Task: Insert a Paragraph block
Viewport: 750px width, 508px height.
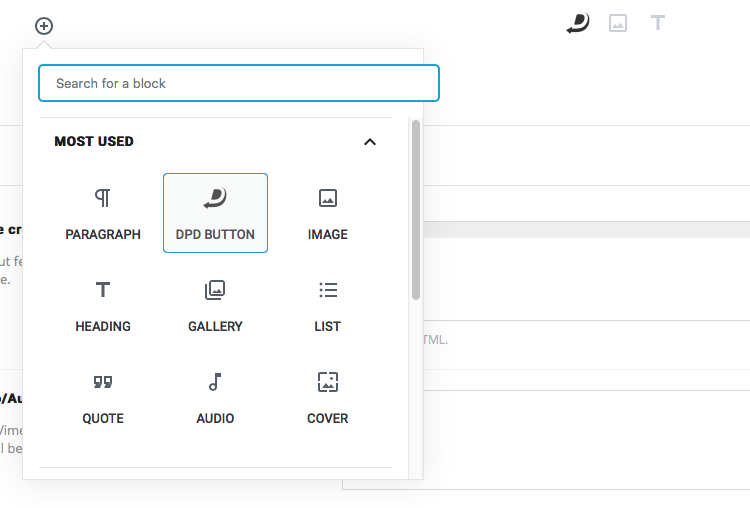Action: (x=103, y=213)
